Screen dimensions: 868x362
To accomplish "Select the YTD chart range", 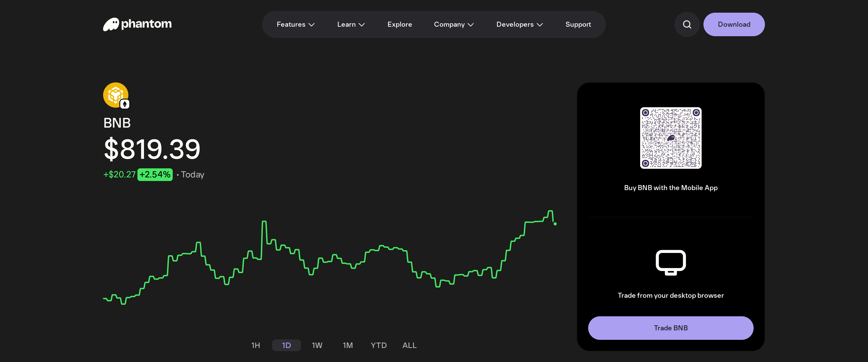I will pyautogui.click(x=379, y=345).
